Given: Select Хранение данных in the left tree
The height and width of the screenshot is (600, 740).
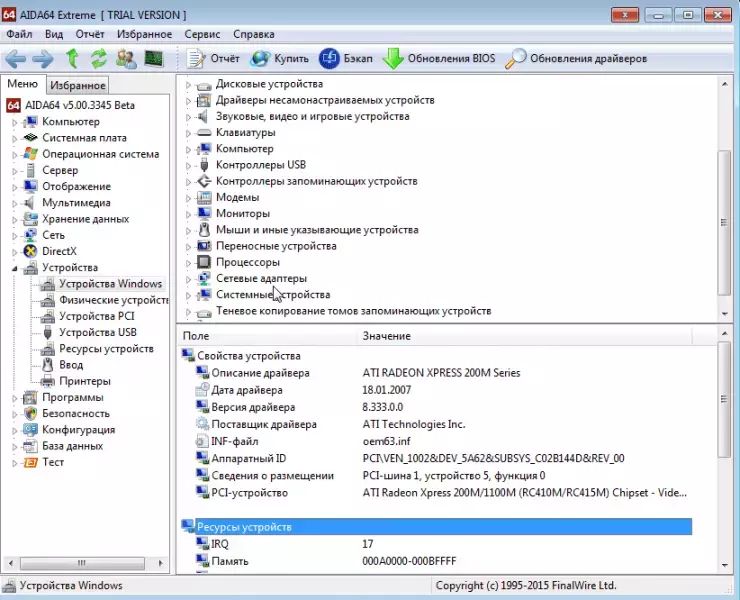Looking at the screenshot, I should tap(85, 219).
